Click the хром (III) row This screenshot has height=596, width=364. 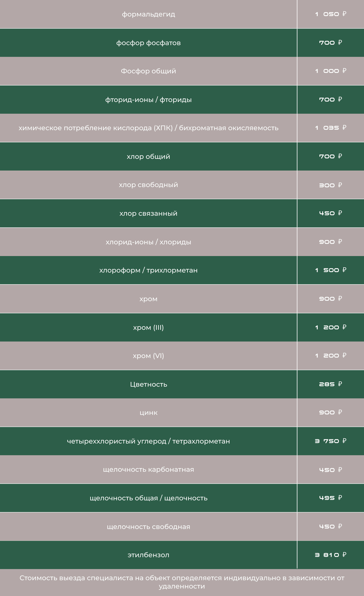[x=148, y=328]
